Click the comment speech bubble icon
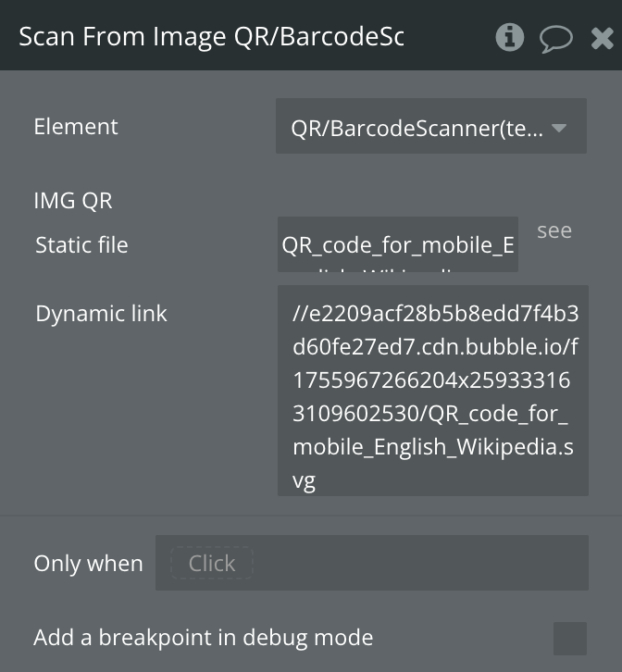Viewport: 622px width, 672px height. 555,38
